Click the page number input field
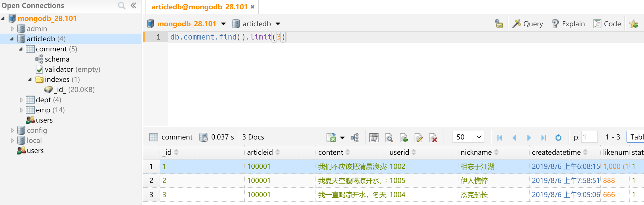This screenshot has height=205, width=644. click(x=589, y=137)
